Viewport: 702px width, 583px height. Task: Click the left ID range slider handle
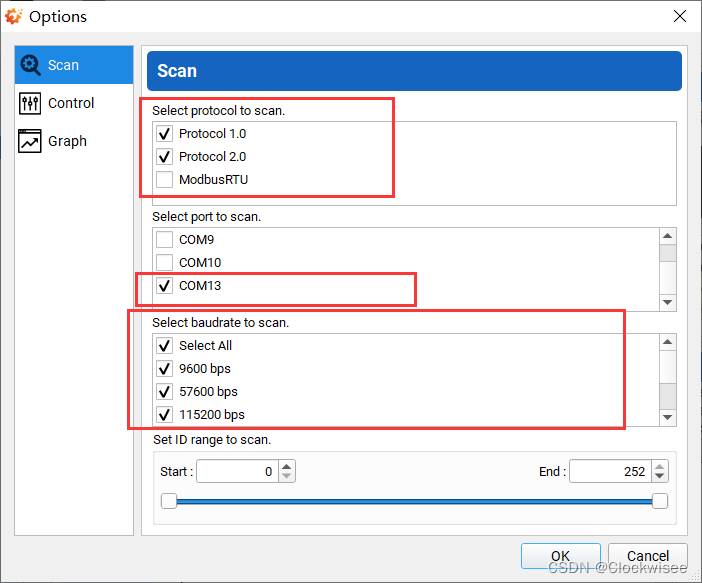169,501
